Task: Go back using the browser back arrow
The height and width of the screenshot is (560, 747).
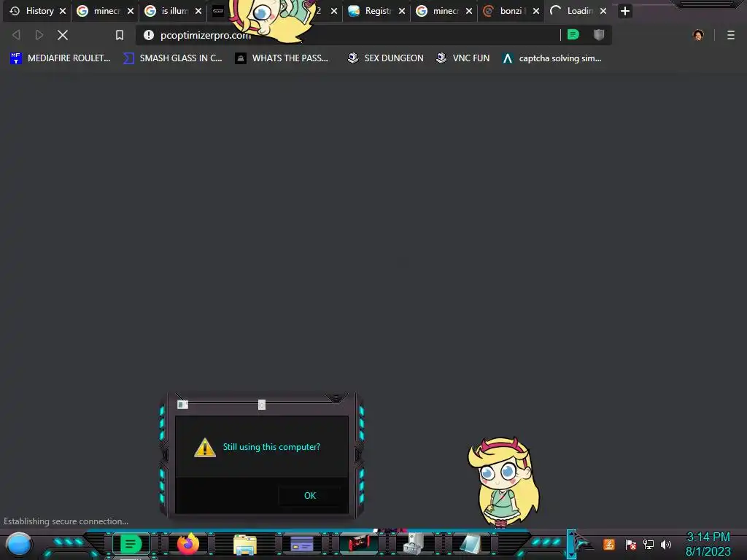Action: pyautogui.click(x=16, y=35)
